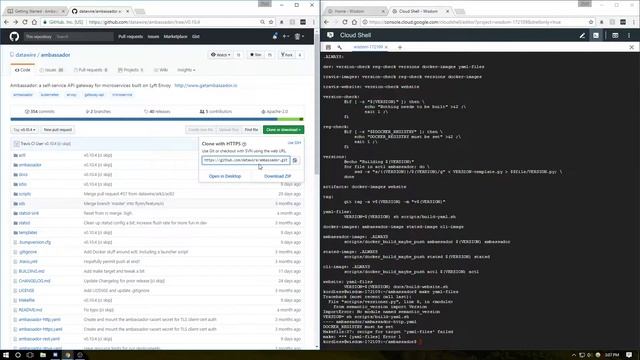View the 354 commits
Screen dimensions: 640x360
(x=40, y=111)
